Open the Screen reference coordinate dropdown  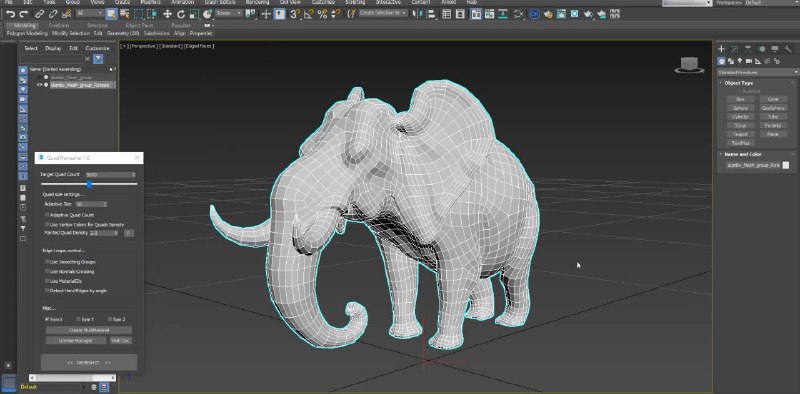point(229,13)
